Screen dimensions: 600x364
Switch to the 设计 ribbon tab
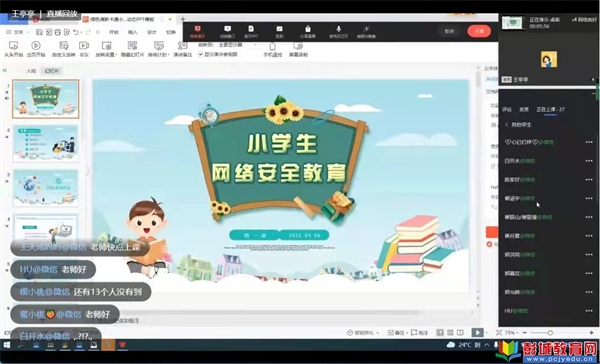[152, 32]
